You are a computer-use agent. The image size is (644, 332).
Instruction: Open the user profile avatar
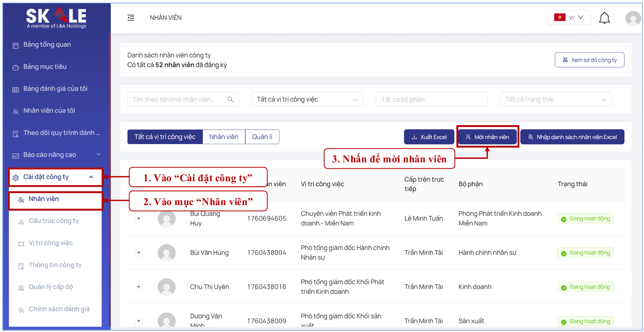click(x=633, y=18)
